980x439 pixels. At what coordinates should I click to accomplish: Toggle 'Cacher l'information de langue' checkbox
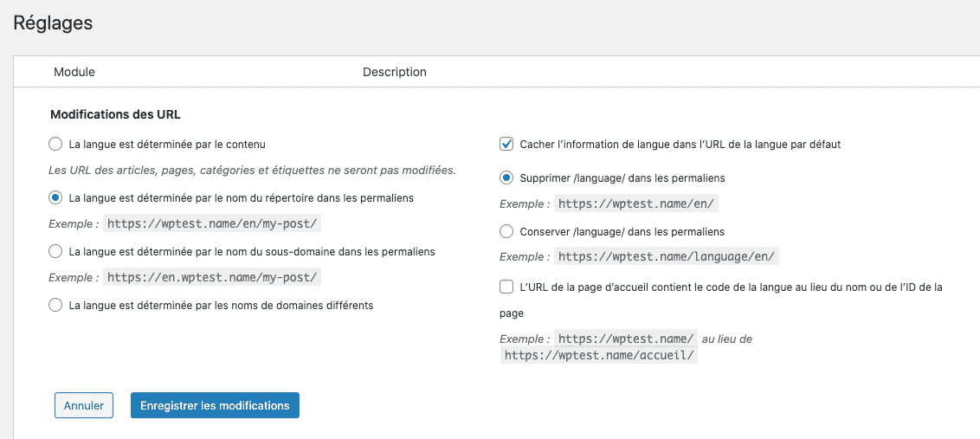[x=506, y=144]
